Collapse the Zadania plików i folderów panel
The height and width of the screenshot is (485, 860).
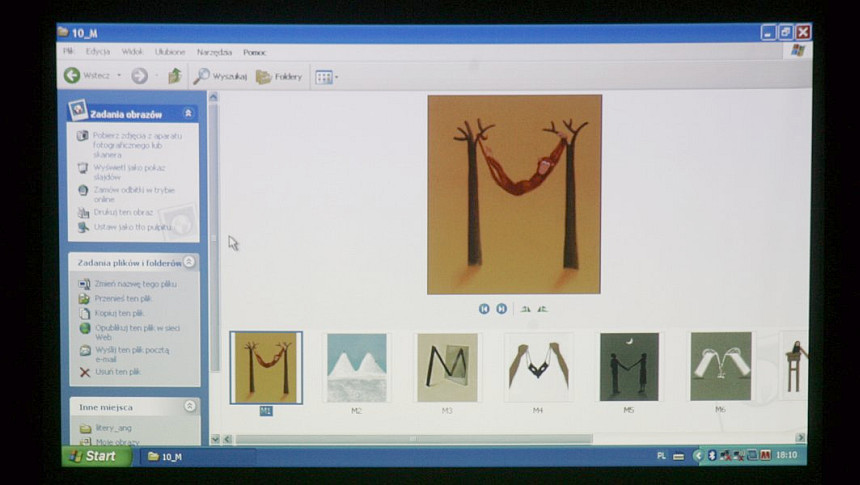[189, 262]
